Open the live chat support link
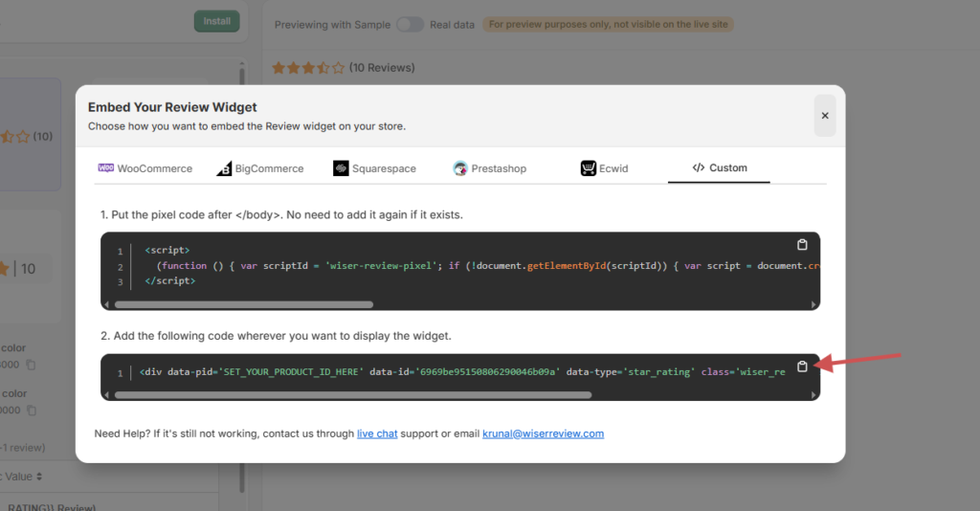 [377, 433]
